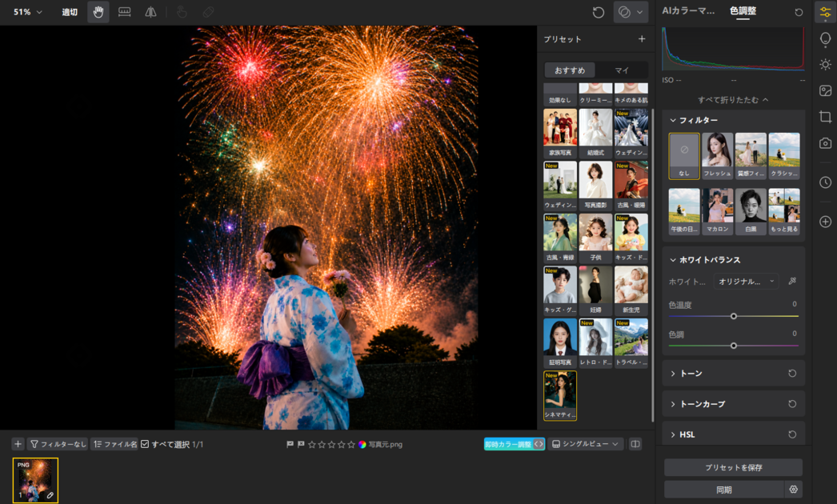Switch to the 色調整 tab
The height and width of the screenshot is (504, 837).
(743, 10)
